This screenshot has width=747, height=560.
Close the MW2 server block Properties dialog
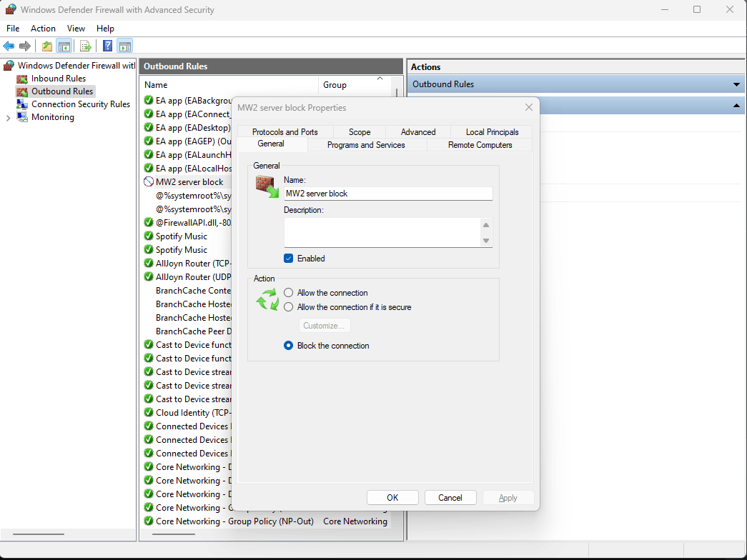point(529,108)
